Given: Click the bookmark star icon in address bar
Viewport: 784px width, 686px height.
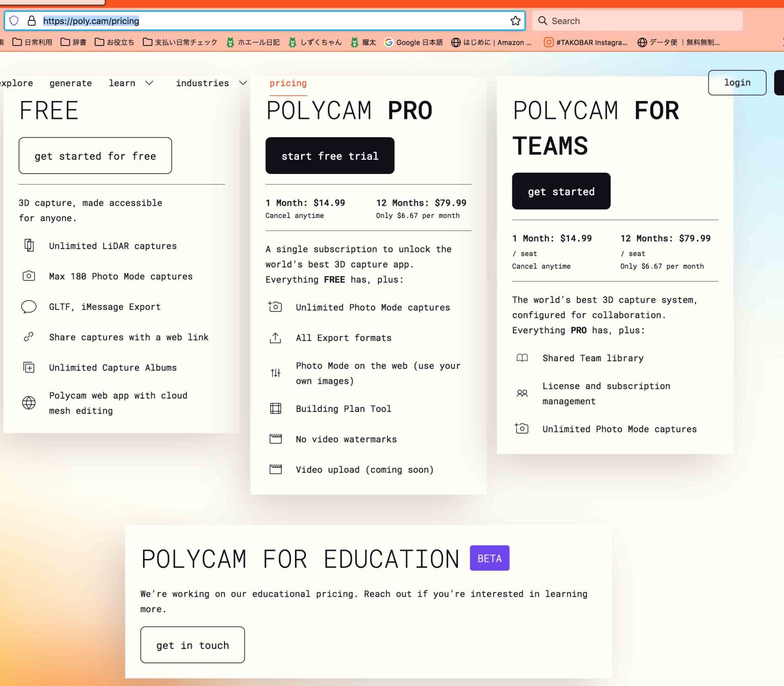Looking at the screenshot, I should pyautogui.click(x=515, y=21).
